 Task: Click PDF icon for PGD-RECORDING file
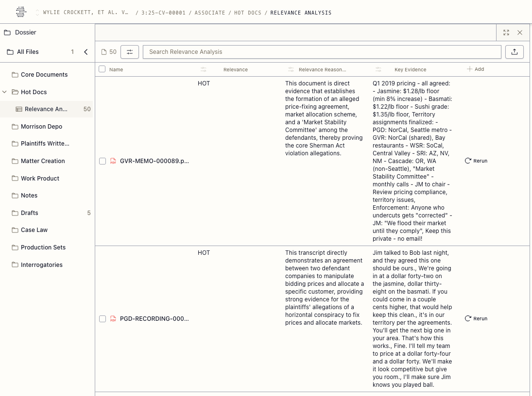113,319
